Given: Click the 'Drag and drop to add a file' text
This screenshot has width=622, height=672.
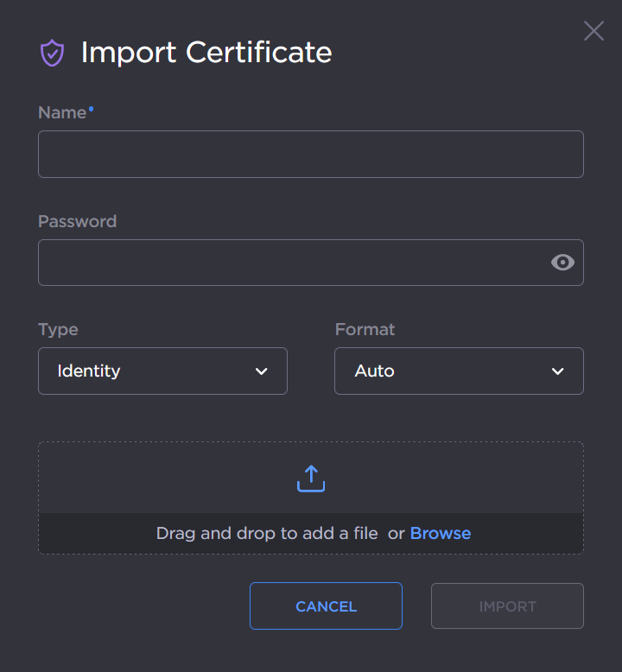Looking at the screenshot, I should [x=267, y=534].
